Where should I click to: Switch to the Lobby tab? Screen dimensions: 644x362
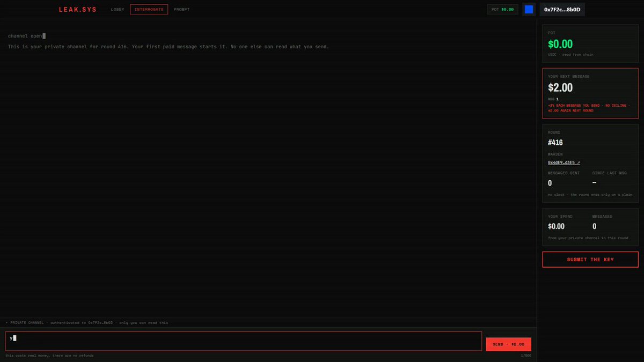click(118, 10)
